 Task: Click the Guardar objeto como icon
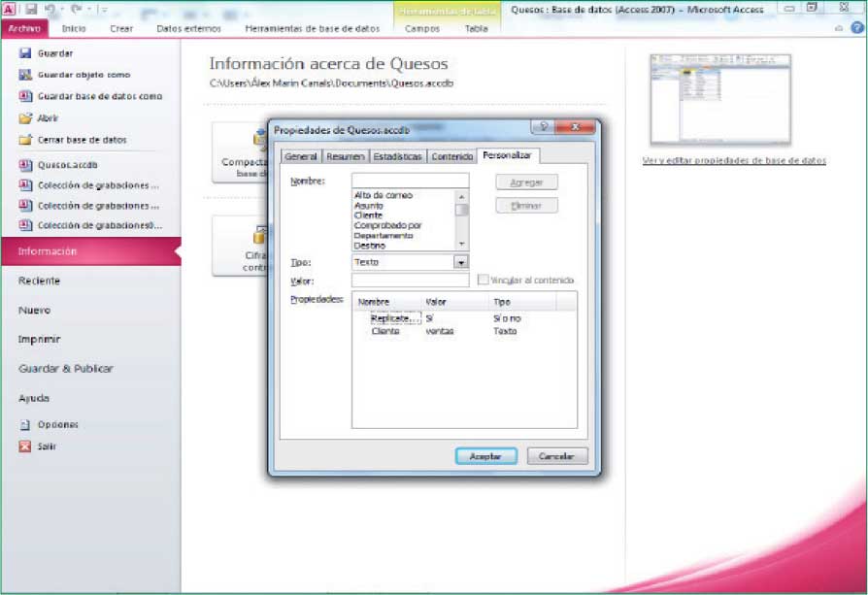(x=25, y=75)
